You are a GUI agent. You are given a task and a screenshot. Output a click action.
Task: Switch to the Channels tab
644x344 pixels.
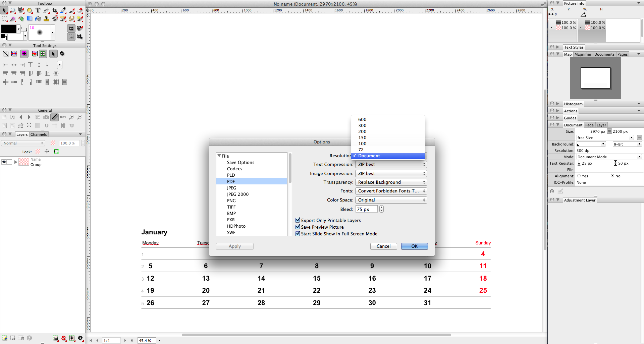click(39, 134)
